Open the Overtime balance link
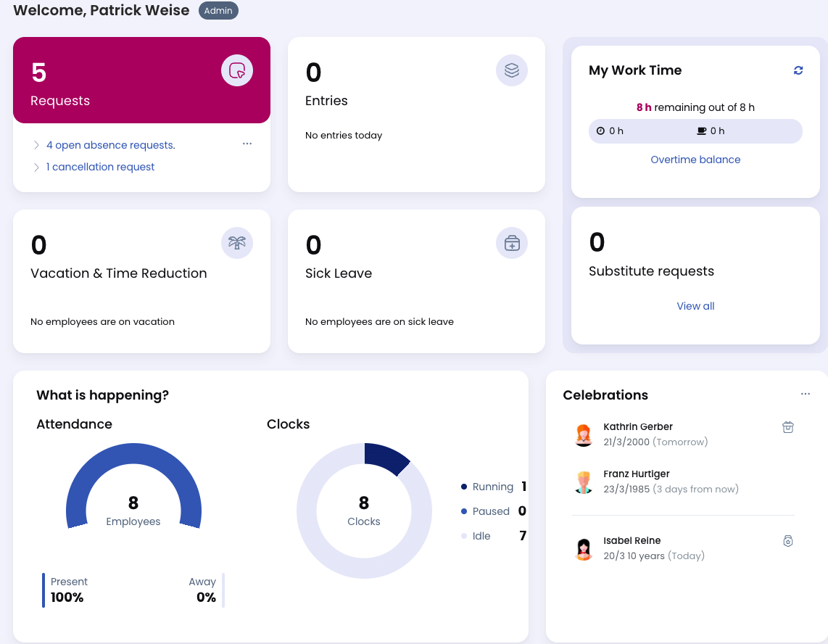Screen dimensions: 828x644 click(695, 160)
